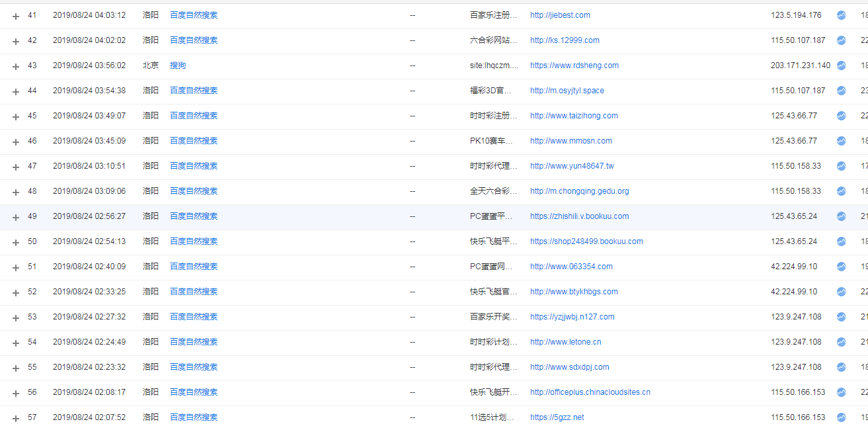Open trend icon for row 56
Viewport: 868px width, 426px height.
point(841,392)
